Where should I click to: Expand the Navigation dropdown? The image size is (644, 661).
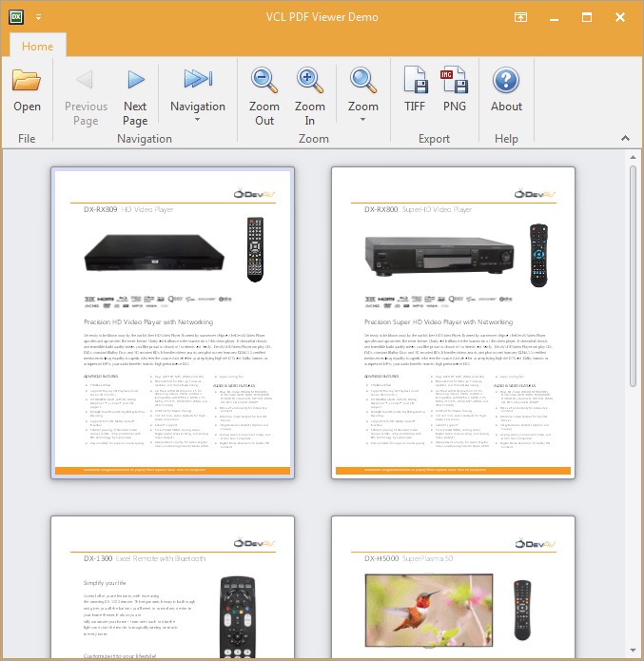[x=198, y=97]
